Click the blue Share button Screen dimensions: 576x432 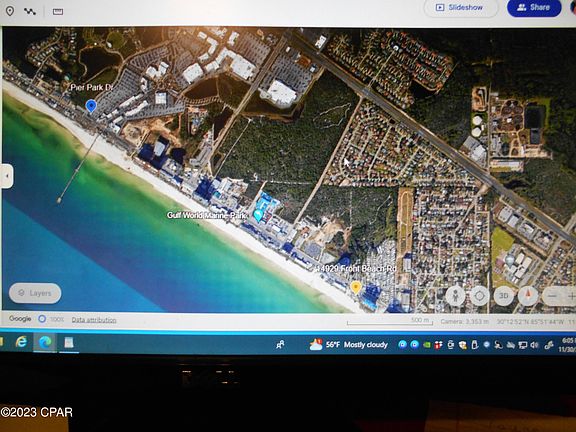534,8
